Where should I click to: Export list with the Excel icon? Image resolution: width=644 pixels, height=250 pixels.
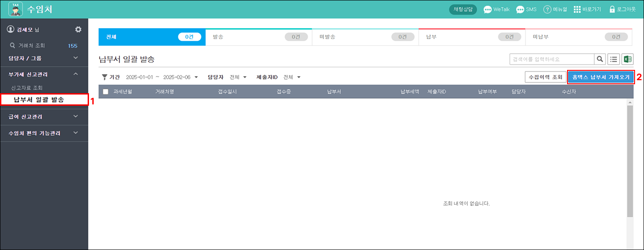click(x=627, y=59)
